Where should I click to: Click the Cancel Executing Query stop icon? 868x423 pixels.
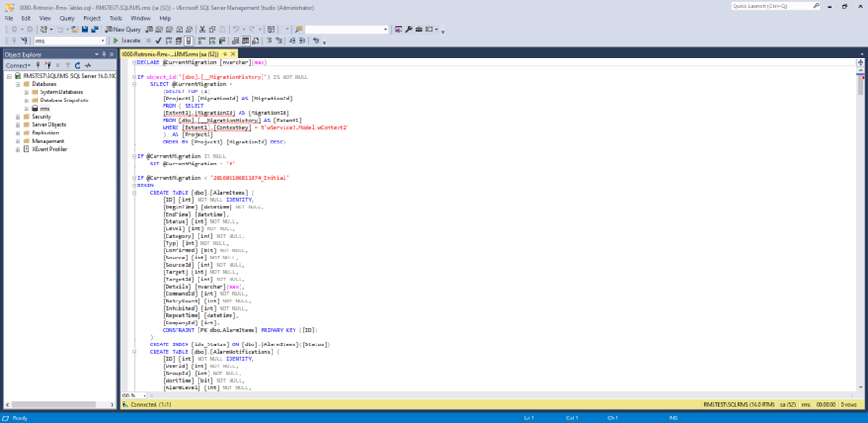click(x=149, y=41)
